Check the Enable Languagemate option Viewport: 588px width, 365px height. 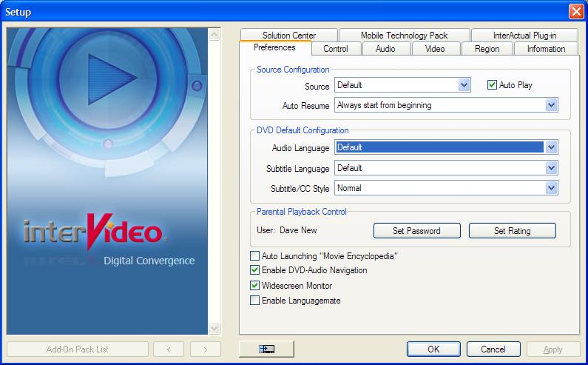(x=254, y=301)
